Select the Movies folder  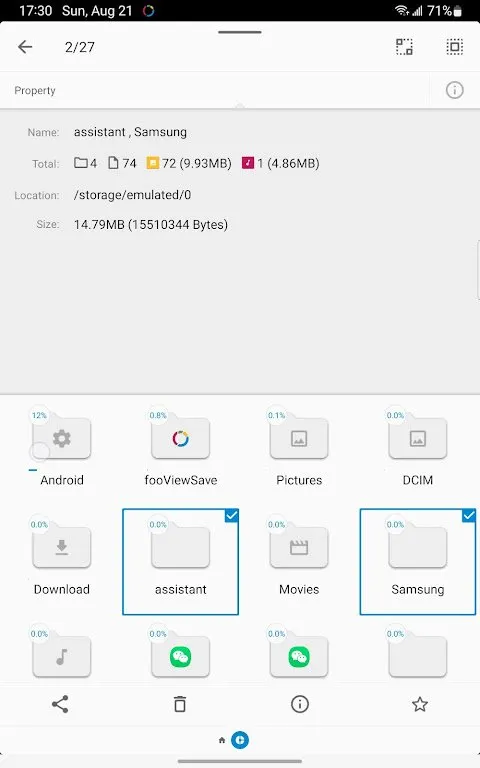[299, 561]
